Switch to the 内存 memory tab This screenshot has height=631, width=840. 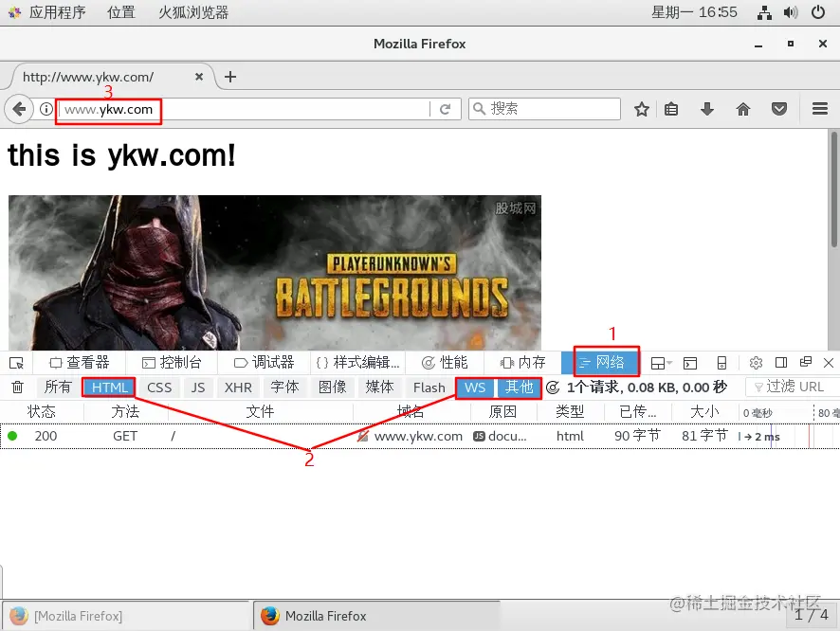click(522, 363)
